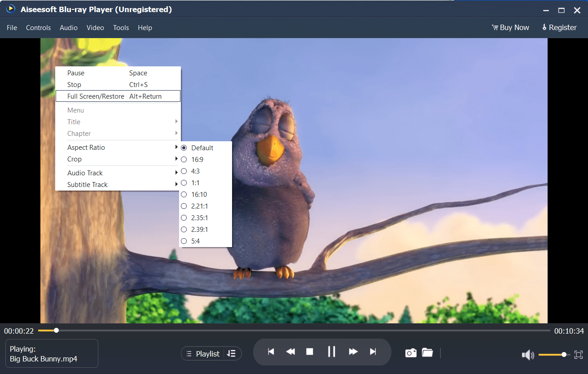This screenshot has width=588, height=374.
Task: Open the Controls menu
Action: click(x=39, y=27)
